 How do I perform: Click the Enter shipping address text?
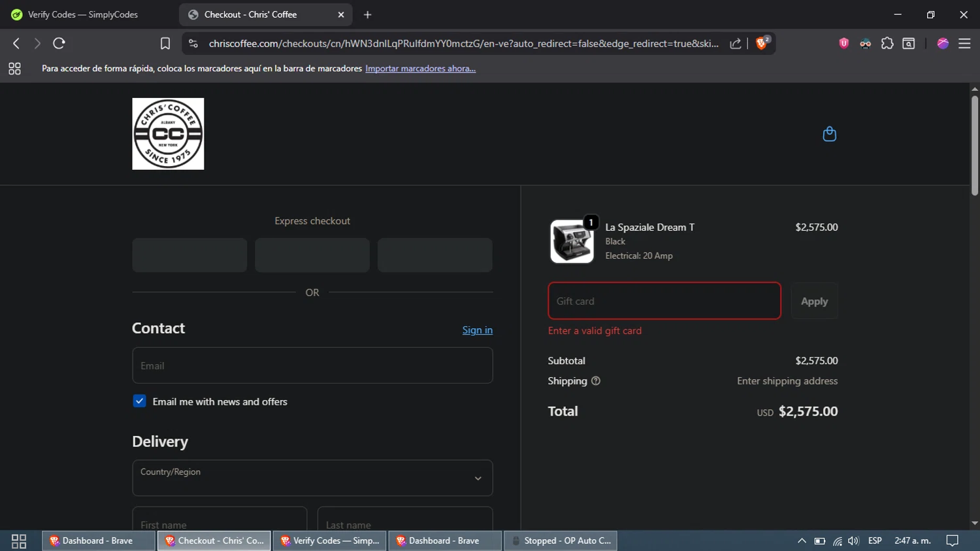787,381
